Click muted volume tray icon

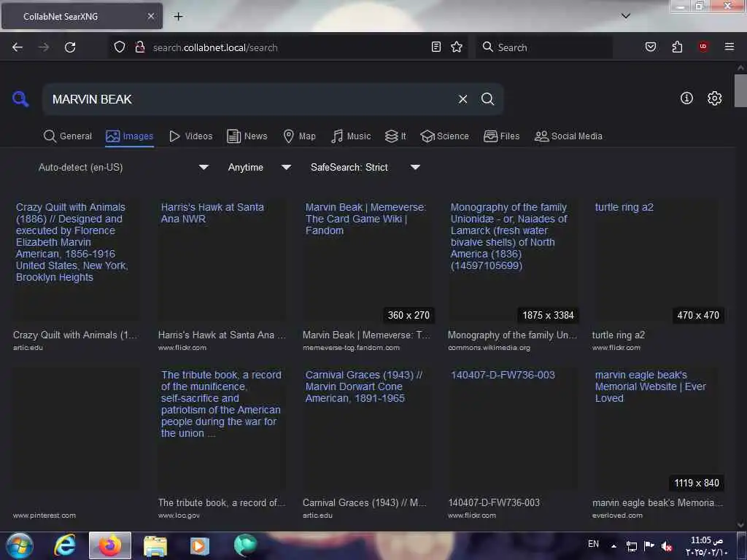pyautogui.click(x=667, y=547)
